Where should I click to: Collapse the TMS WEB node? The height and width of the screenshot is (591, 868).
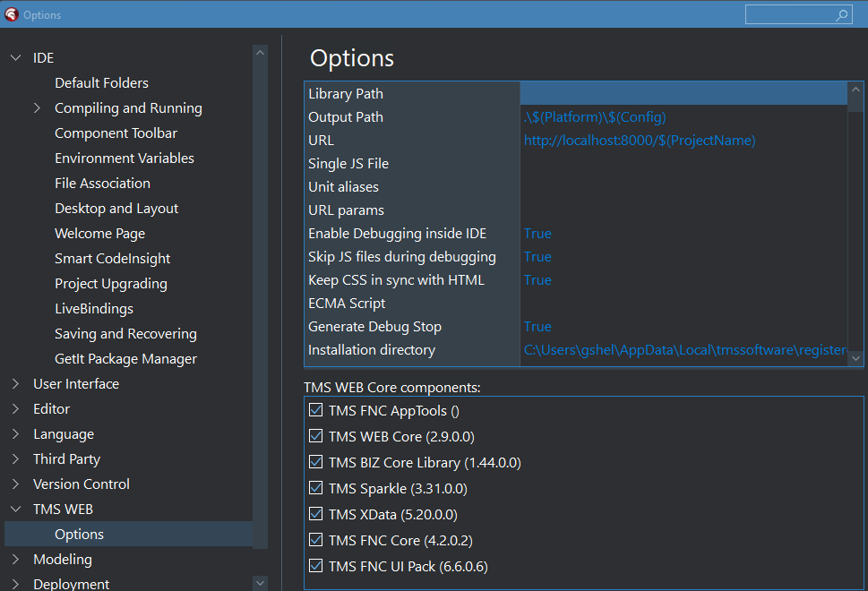[x=16, y=510]
